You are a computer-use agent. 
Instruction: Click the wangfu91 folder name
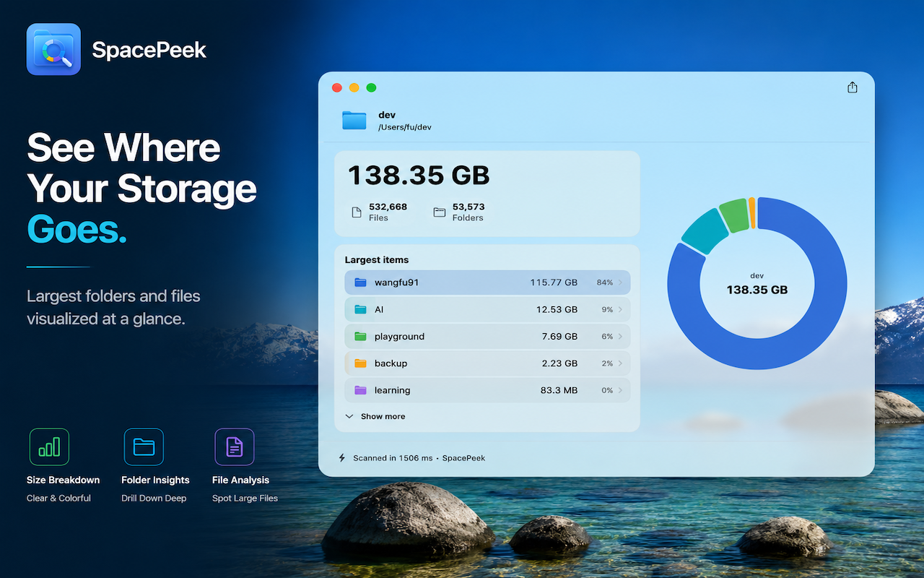(x=396, y=282)
